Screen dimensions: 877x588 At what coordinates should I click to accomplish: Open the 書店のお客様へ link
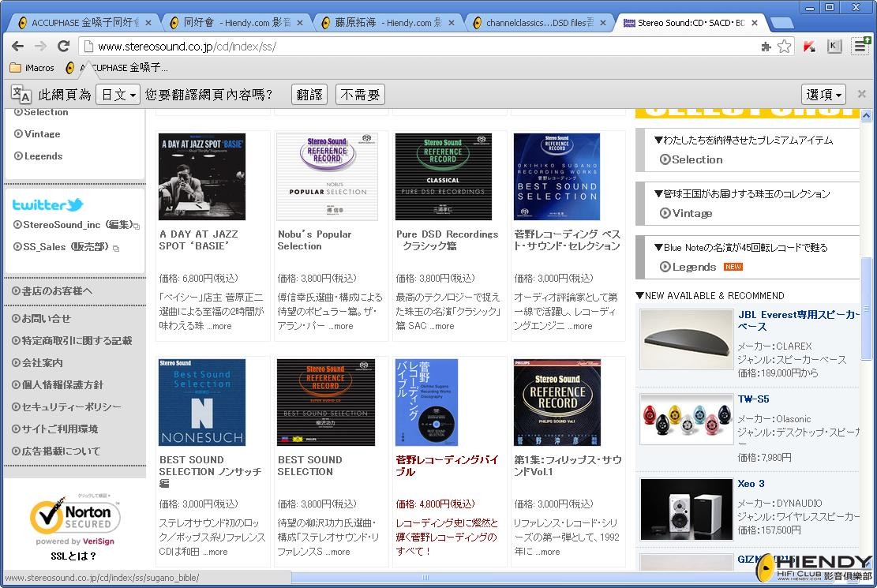(52, 291)
